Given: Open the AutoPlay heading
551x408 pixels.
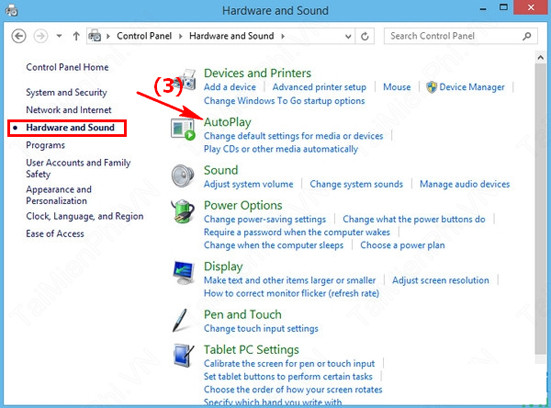Looking at the screenshot, I should pyautogui.click(x=227, y=122).
